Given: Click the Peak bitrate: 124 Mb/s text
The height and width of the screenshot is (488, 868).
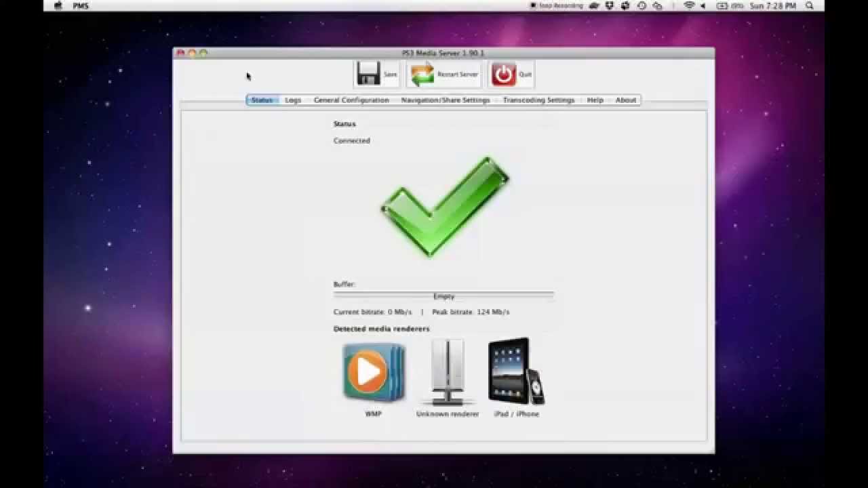Looking at the screenshot, I should [x=471, y=312].
